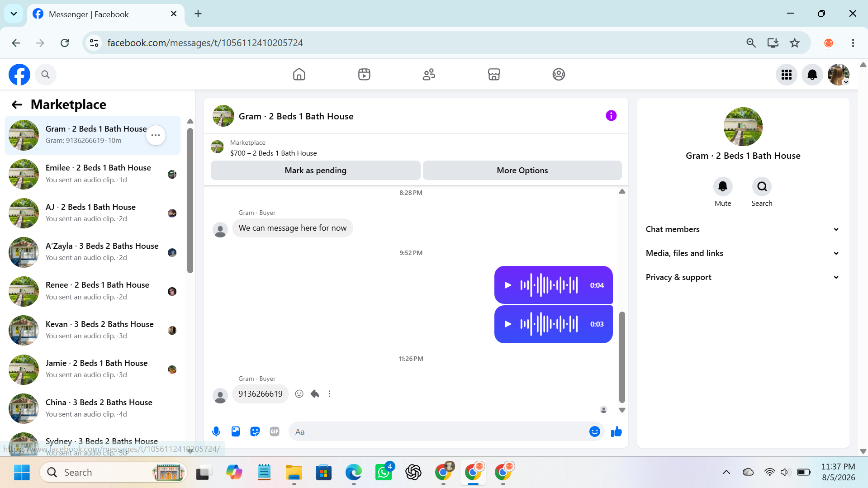This screenshot has width=868, height=488.
Task: Open a new browser tab
Action: (198, 14)
